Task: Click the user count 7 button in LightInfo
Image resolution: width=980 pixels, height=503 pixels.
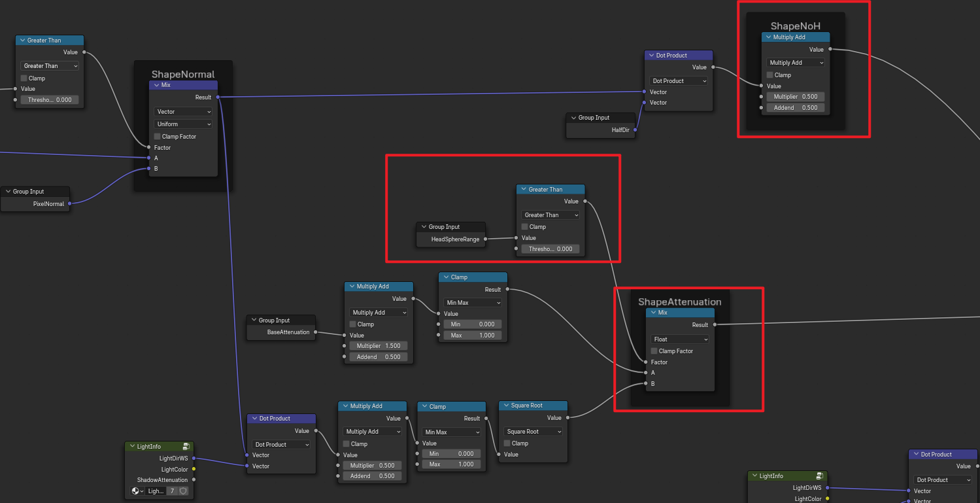Action: click(x=172, y=491)
